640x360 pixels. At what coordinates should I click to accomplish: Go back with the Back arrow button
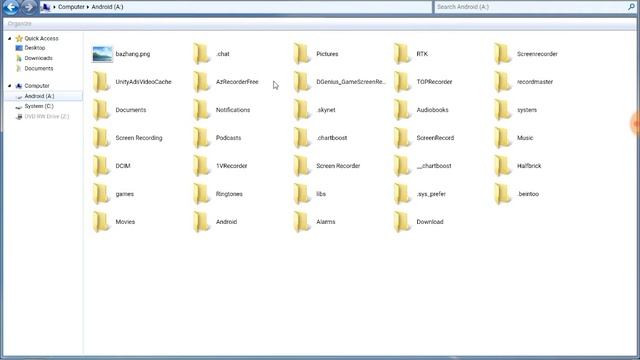[11, 7]
